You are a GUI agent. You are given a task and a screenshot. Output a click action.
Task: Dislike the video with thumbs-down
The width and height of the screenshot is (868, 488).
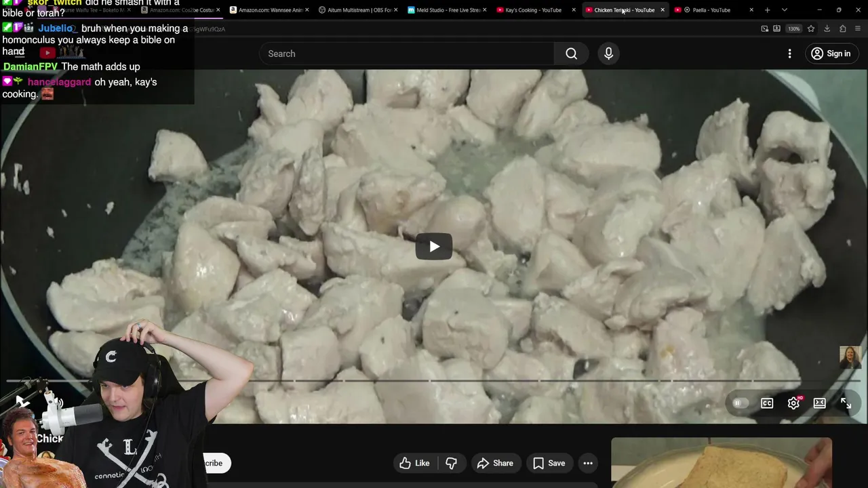tap(451, 463)
